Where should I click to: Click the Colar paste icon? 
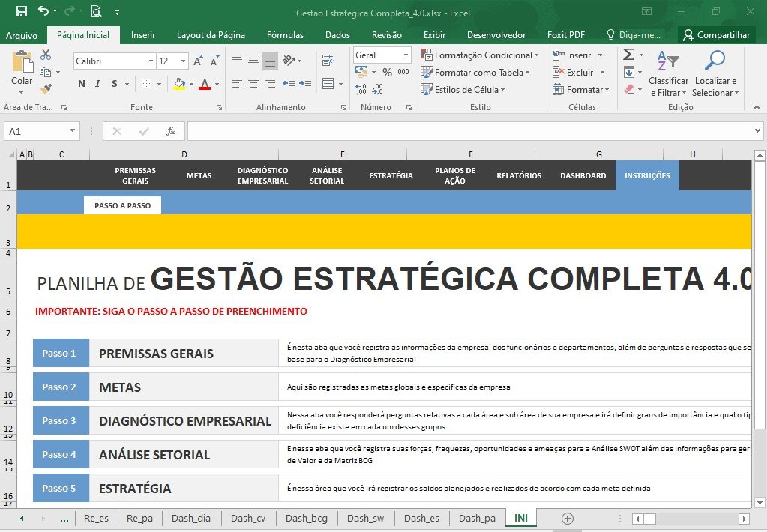[x=22, y=62]
